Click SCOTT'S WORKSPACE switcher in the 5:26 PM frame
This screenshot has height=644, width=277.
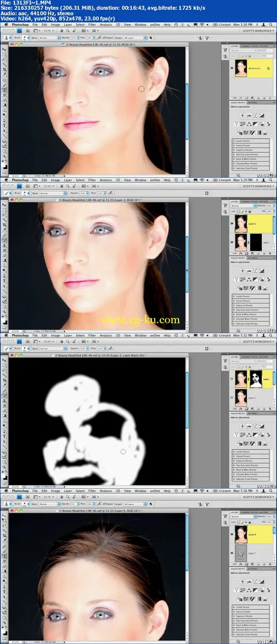pos(259,31)
